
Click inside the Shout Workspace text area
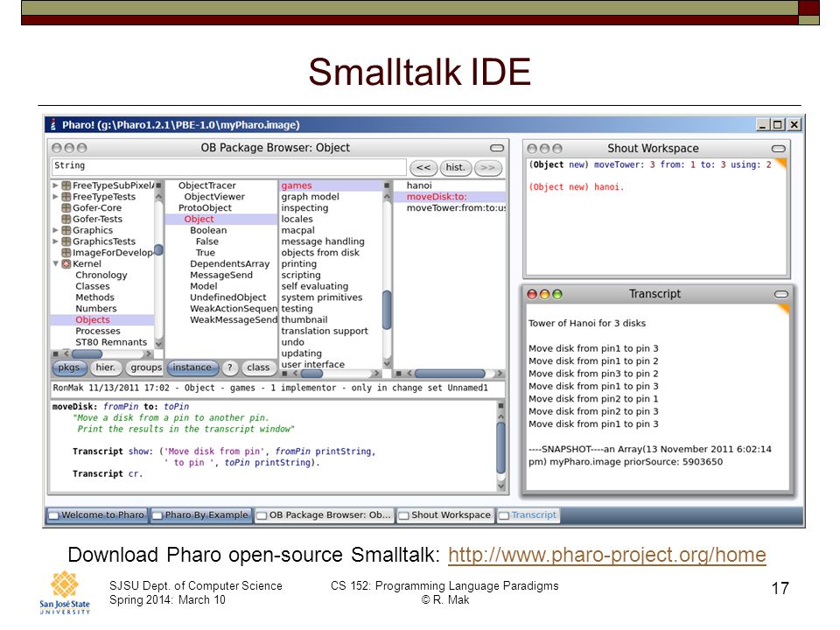click(657, 215)
